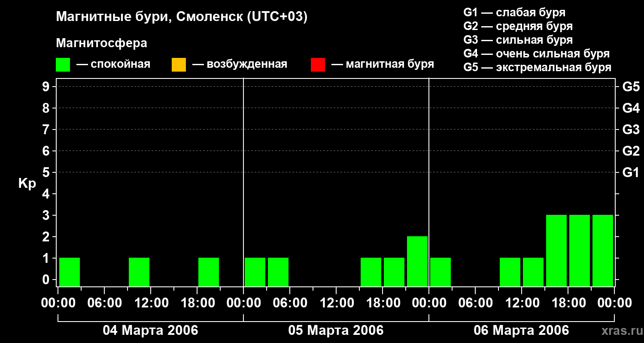Click the G1 label on right axis
644x343 pixels.
[x=631, y=172]
